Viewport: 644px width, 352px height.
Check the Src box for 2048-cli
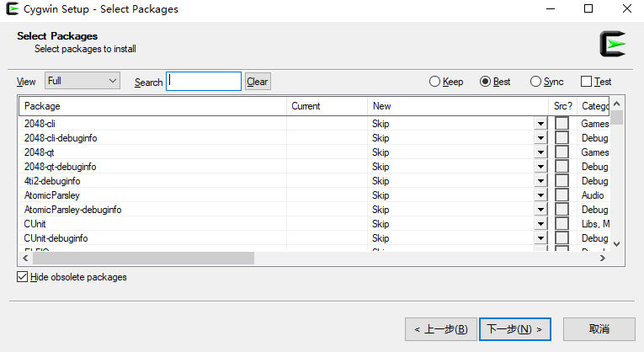562,123
